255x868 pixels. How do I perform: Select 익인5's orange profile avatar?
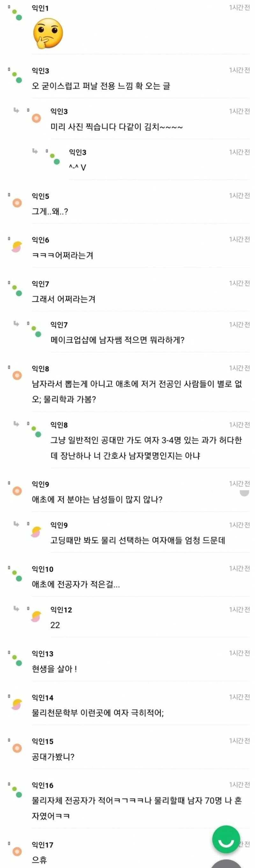pyautogui.click(x=16, y=202)
